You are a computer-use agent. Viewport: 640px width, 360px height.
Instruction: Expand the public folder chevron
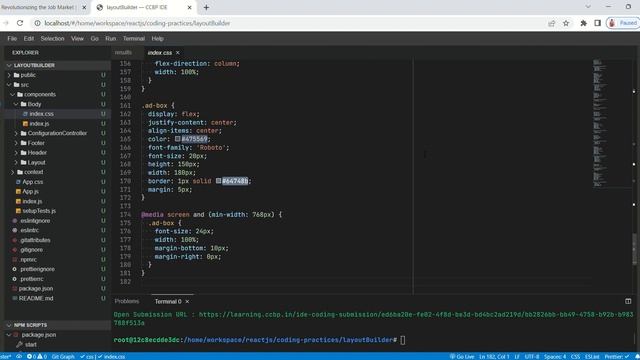pyautogui.click(x=9, y=75)
